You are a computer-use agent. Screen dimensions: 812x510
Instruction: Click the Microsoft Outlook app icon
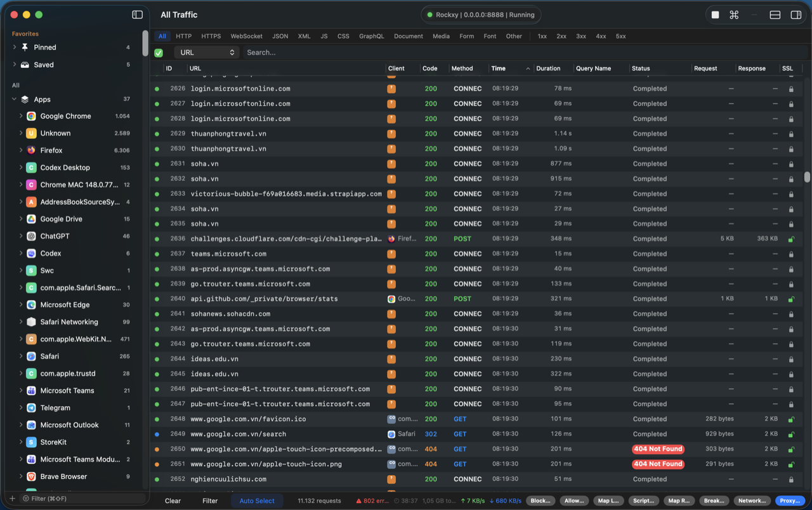pos(31,424)
